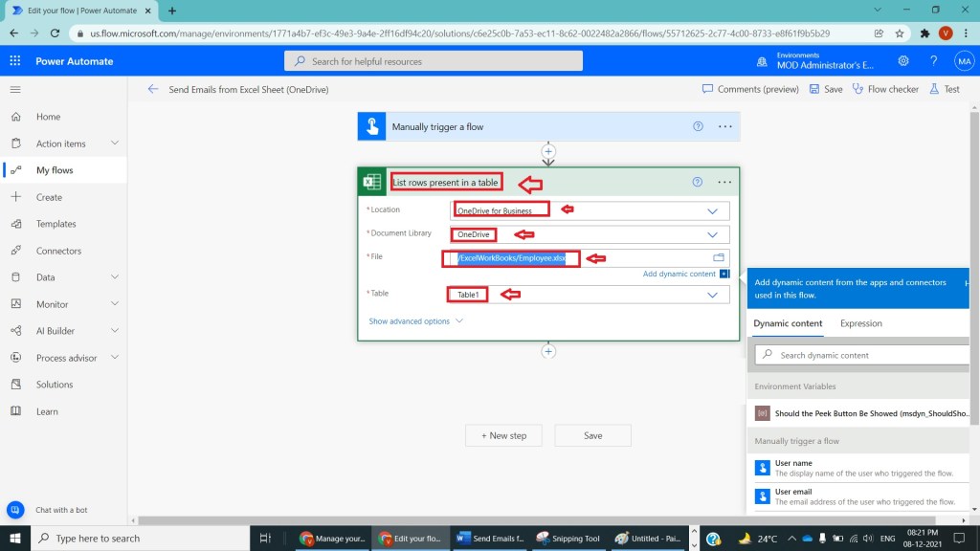
Task: Expand Show advanced options
Action: pos(415,321)
